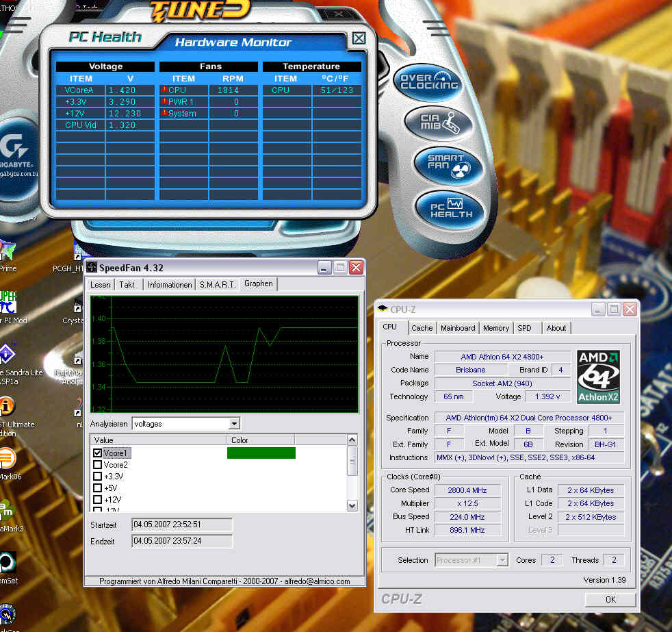Click the SpeedFan title bar icon
The image size is (672, 632).
tap(92, 268)
